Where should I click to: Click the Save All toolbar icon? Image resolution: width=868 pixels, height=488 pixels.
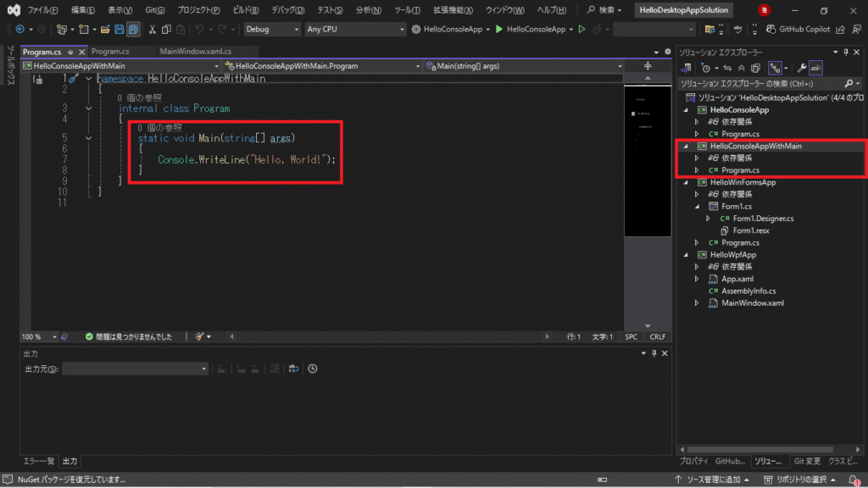point(133,29)
